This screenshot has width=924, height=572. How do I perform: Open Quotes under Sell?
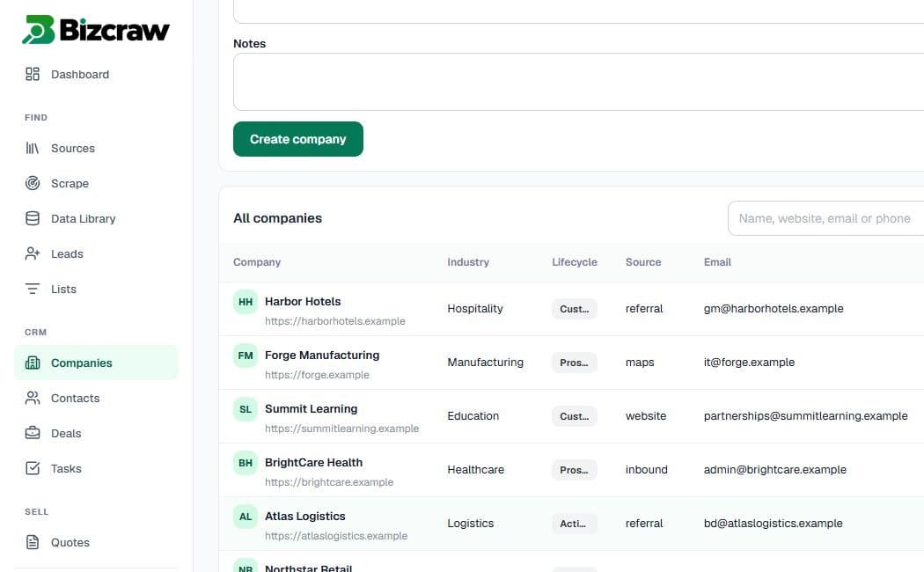point(95,542)
